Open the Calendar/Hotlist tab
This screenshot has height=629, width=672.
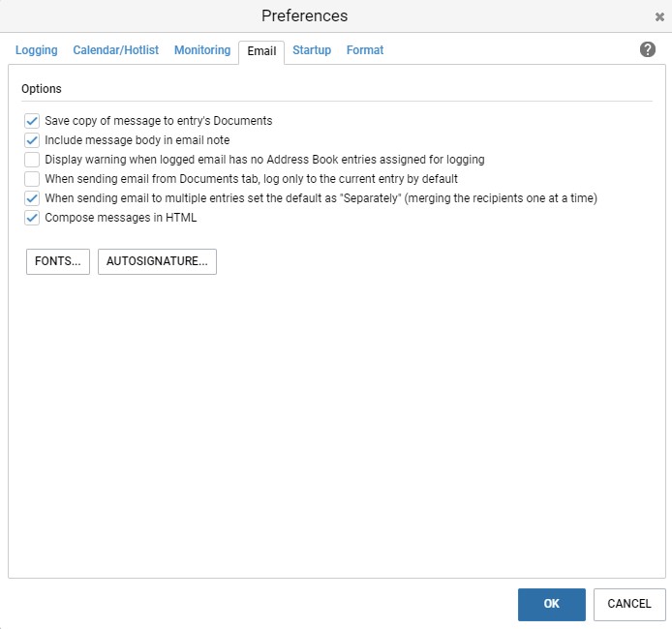tap(116, 50)
